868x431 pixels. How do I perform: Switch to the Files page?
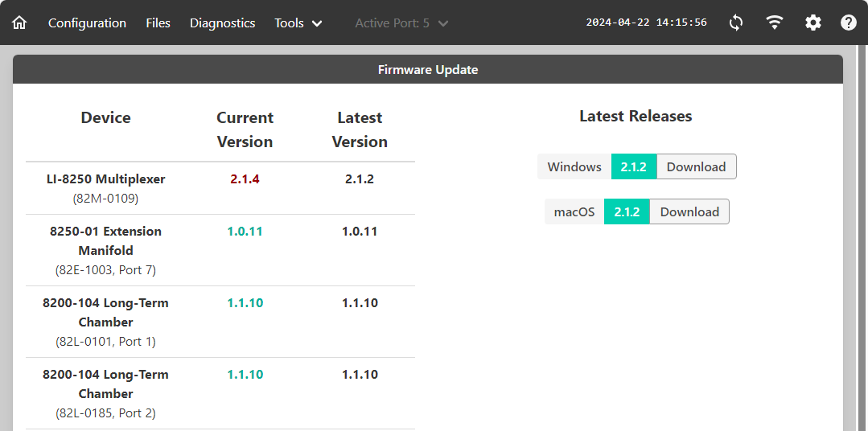(x=158, y=23)
